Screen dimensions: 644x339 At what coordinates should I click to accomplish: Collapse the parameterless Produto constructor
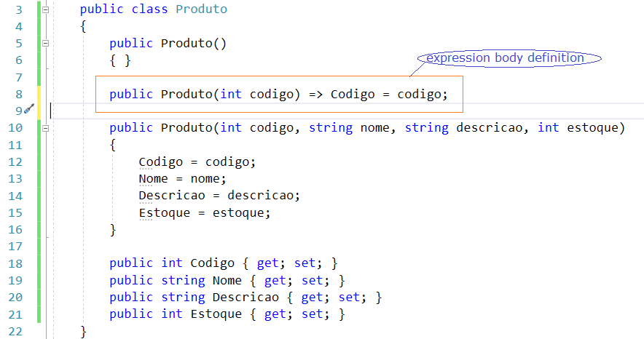point(46,44)
